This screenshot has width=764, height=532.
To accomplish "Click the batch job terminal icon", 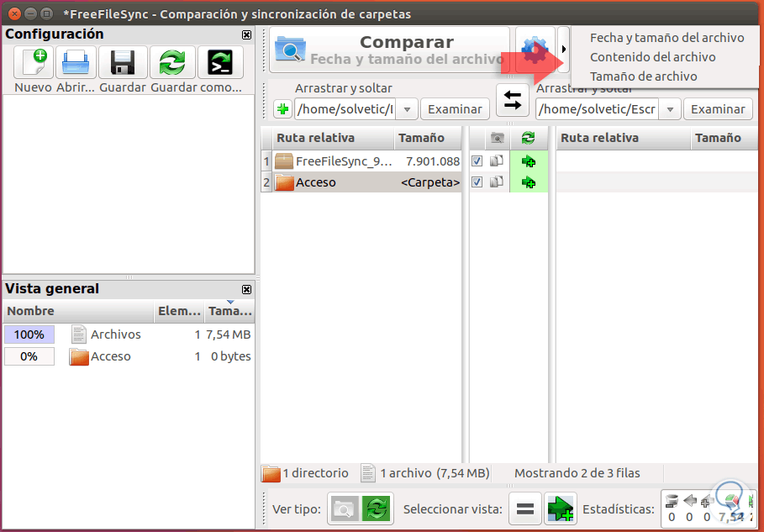I will [220, 62].
